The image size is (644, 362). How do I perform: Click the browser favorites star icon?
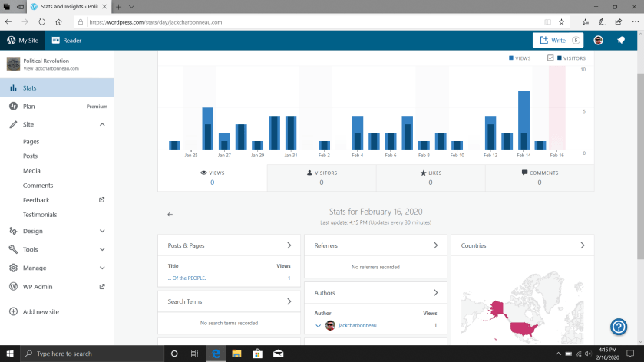click(561, 22)
